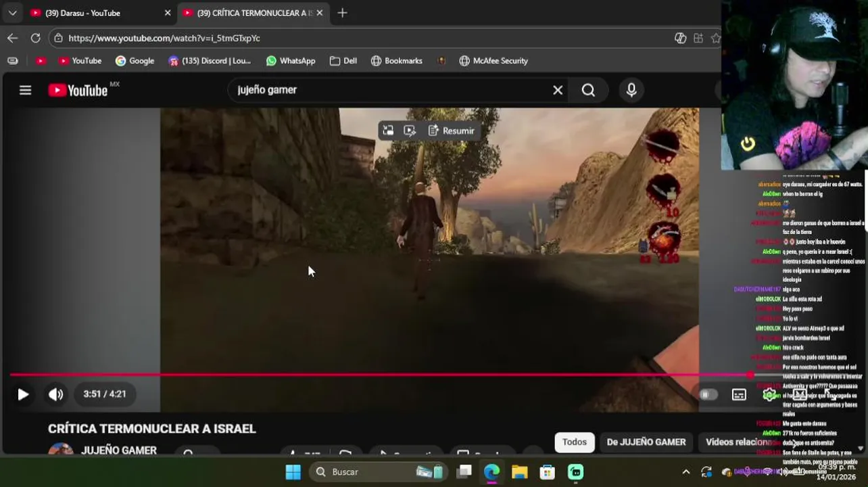Click the 3:51 / 4:21 time display
This screenshot has width=868, height=487.
(x=105, y=394)
